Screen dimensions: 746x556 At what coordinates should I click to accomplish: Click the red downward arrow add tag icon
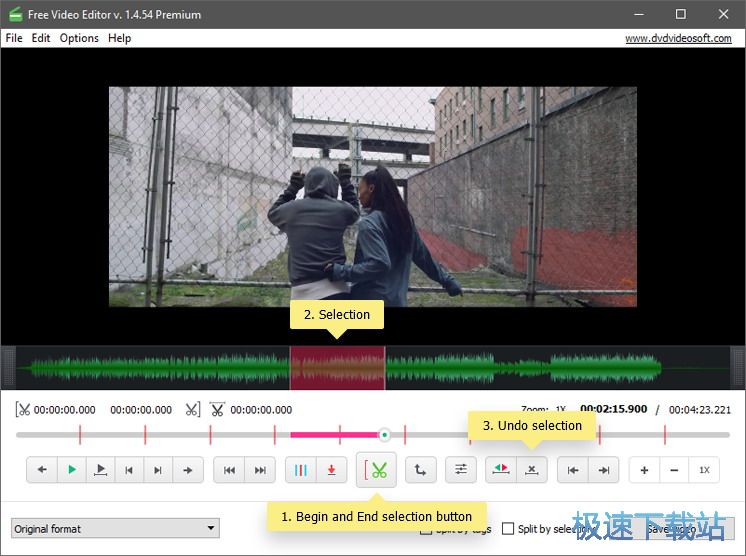(332, 470)
